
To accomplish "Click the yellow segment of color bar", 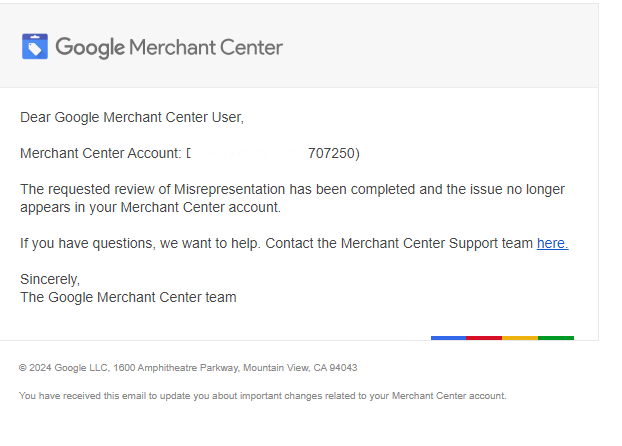I will point(520,338).
